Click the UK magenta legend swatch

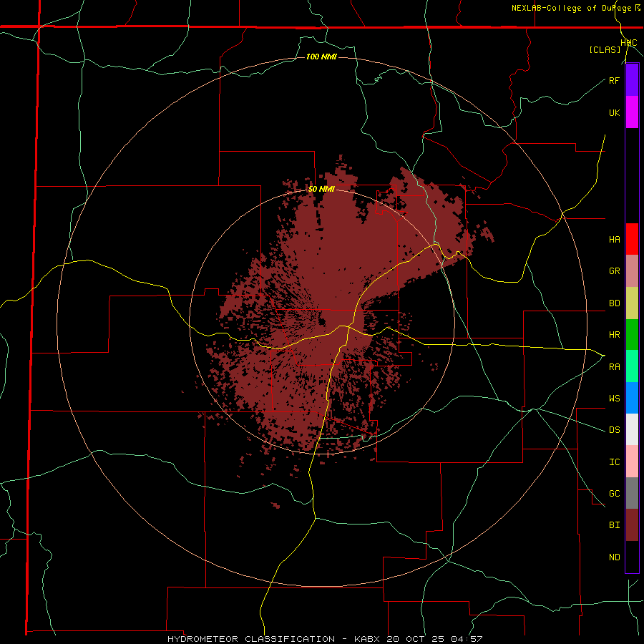click(x=632, y=112)
